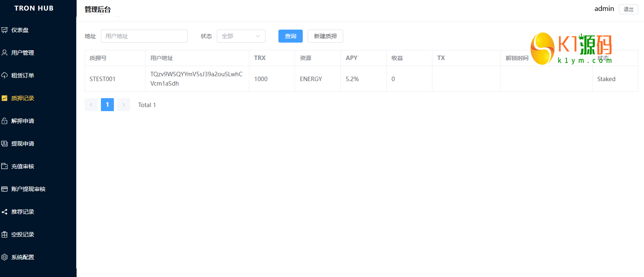Click the money icon beside 提现申请
The width and height of the screenshot is (644, 277).
(4, 144)
